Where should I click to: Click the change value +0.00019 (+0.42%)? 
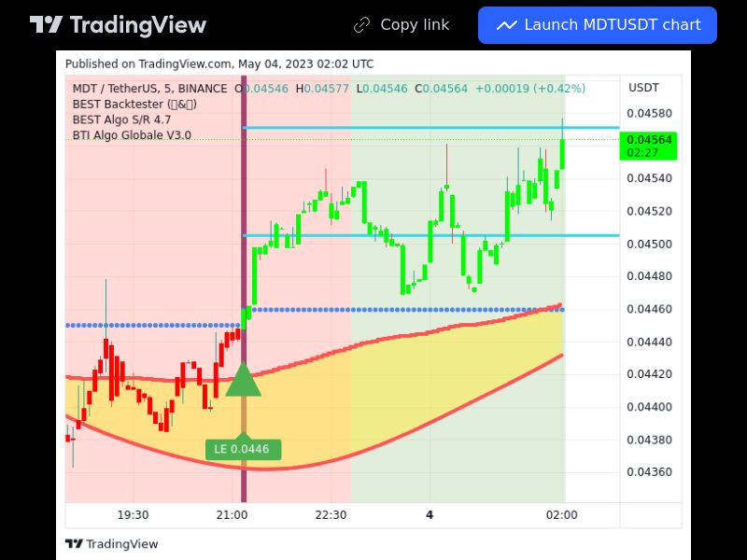530,89
